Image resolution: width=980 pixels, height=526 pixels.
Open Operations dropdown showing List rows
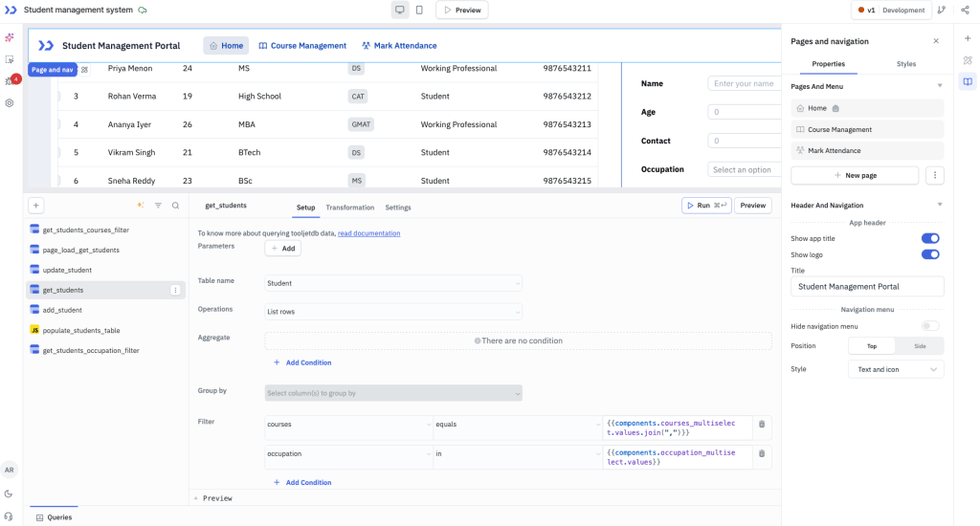(393, 312)
